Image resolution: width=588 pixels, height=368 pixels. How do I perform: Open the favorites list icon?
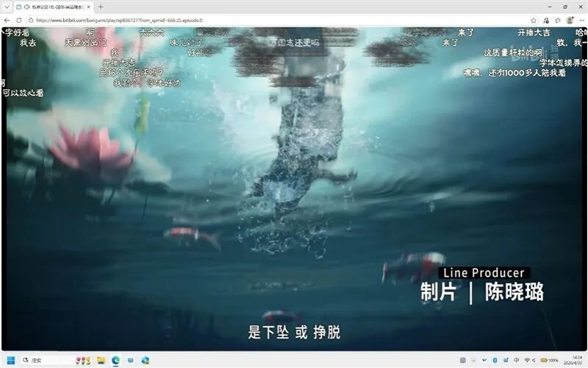point(558,21)
